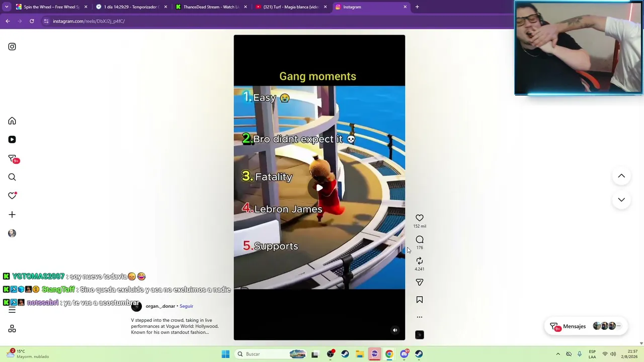The height and width of the screenshot is (362, 644).
Task: Open direct messages icon in sidebar
Action: 13,159
